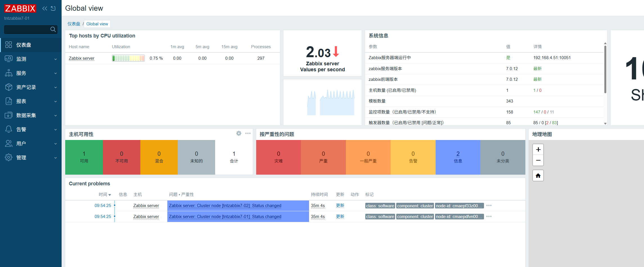Screen dimensions: 644x267
Task: Click the 2 信息 severity count
Action: point(458,154)
